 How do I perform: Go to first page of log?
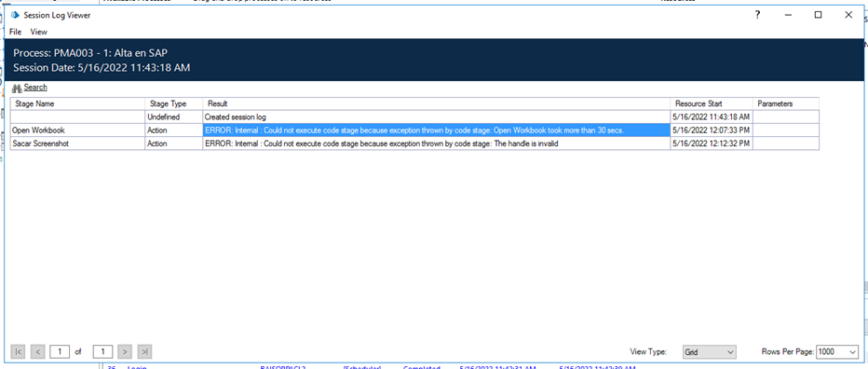pyautogui.click(x=19, y=351)
